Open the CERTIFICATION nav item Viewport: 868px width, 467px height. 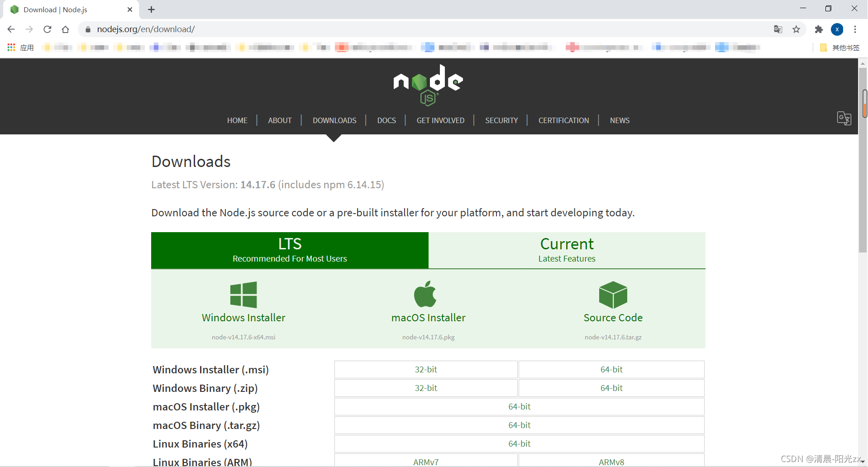click(563, 120)
